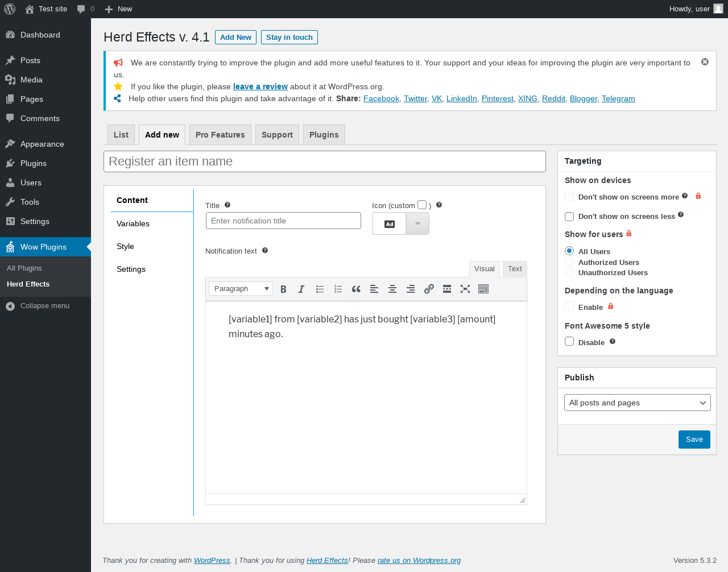Screen dimensions: 728x572
Task: Click Font Awesome Disable help icon
Action: coord(613,341)
